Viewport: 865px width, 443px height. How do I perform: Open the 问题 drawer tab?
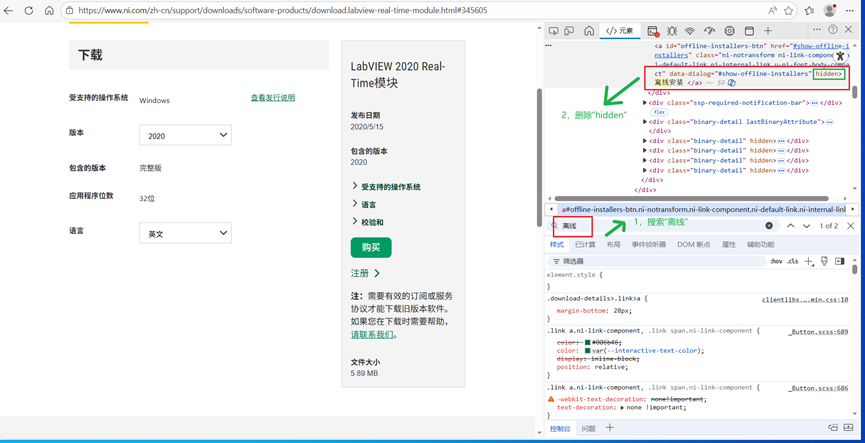589,428
